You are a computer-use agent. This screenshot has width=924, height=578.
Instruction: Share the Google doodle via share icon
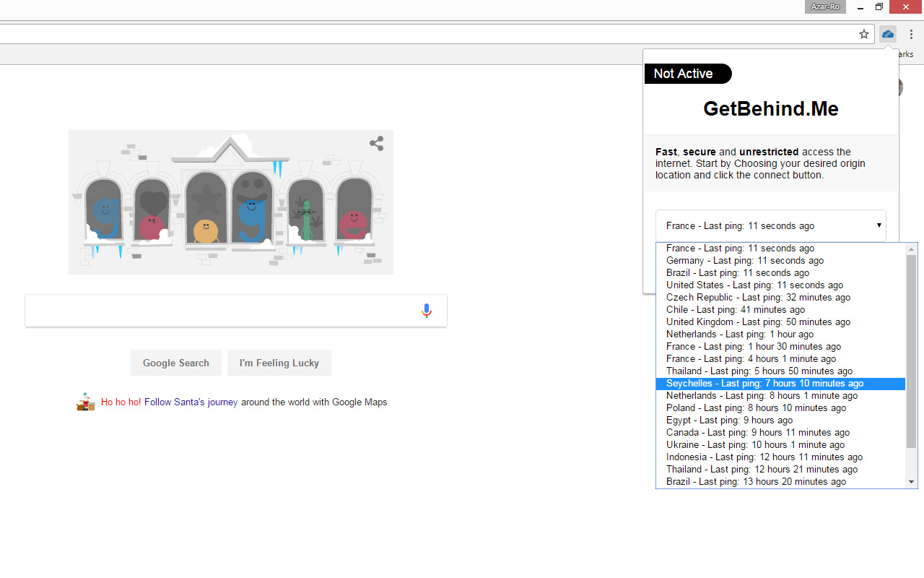(x=376, y=143)
